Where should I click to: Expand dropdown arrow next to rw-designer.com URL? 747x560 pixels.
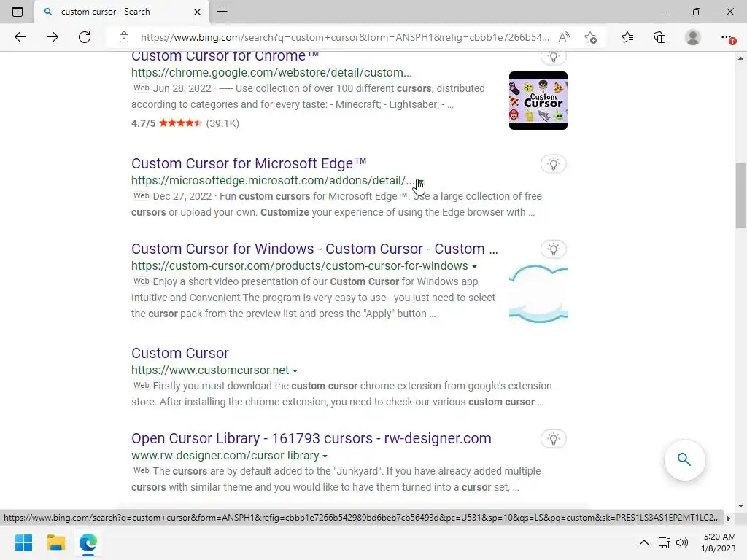[x=325, y=456]
